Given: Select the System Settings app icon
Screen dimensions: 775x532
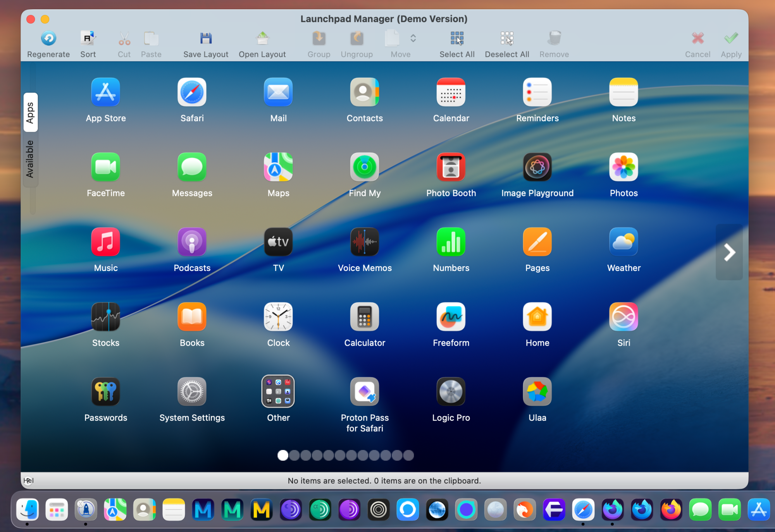Looking at the screenshot, I should pos(192,391).
